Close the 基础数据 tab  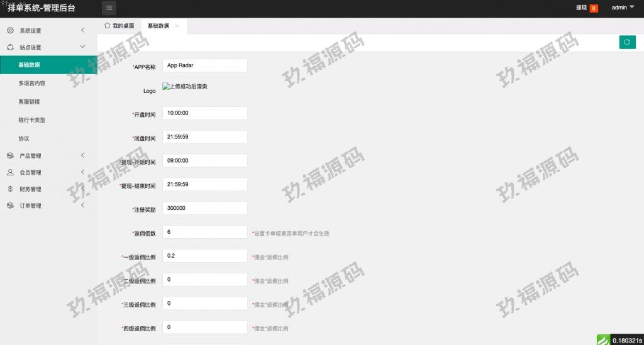pos(177,26)
